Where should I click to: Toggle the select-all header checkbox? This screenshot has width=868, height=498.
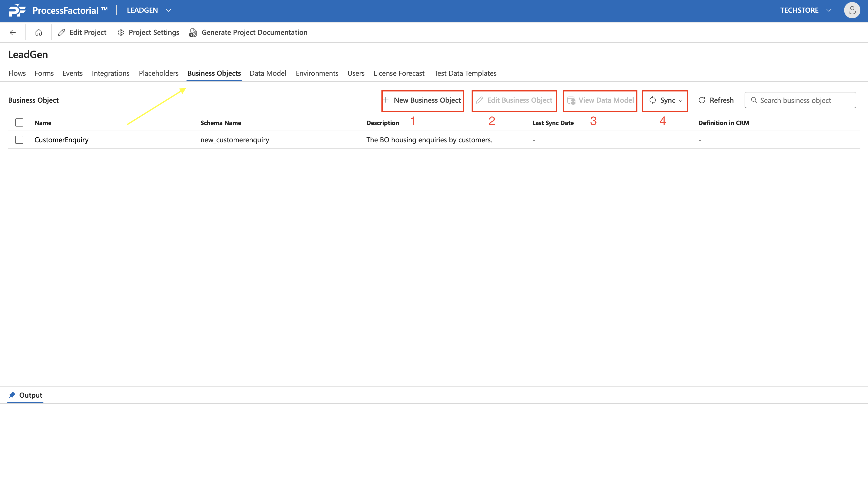(19, 122)
